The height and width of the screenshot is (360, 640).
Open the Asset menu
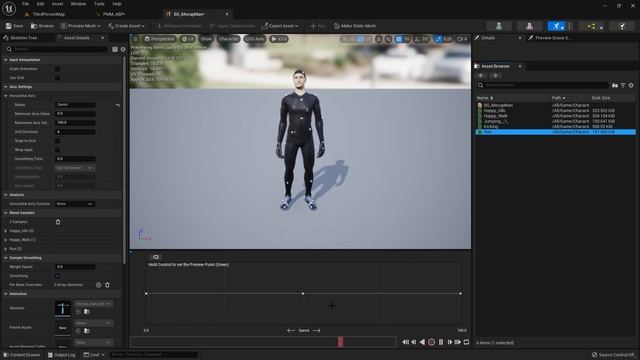(x=58, y=4)
